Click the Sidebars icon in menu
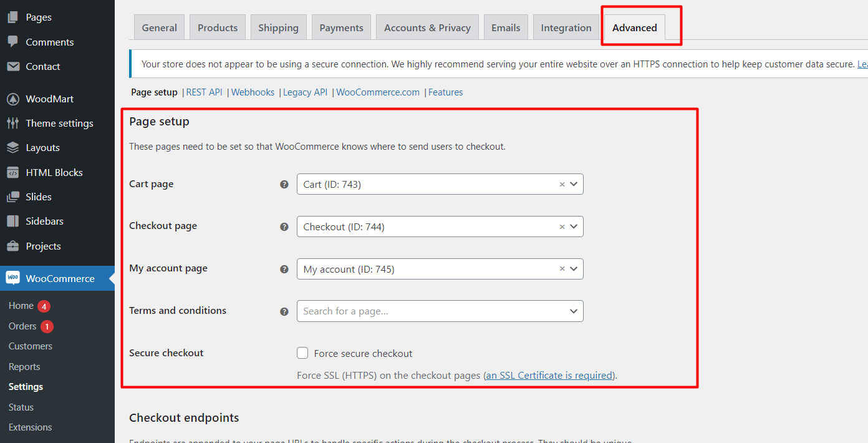Screen dimensions: 868x443 13,221
